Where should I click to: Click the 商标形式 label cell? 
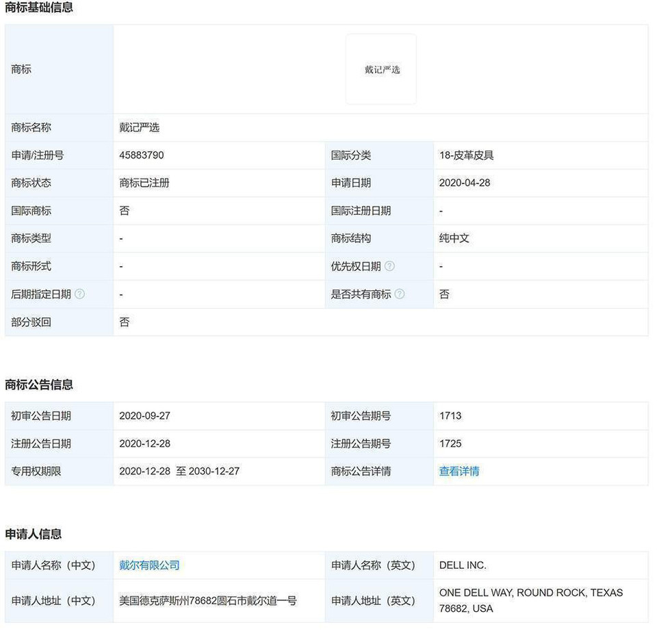click(x=59, y=266)
